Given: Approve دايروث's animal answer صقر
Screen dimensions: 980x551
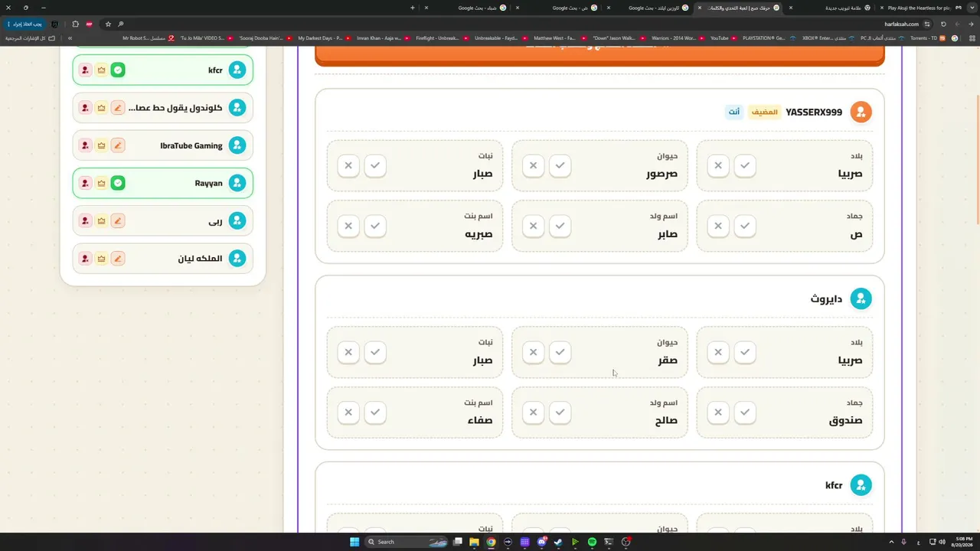Looking at the screenshot, I should click(560, 352).
